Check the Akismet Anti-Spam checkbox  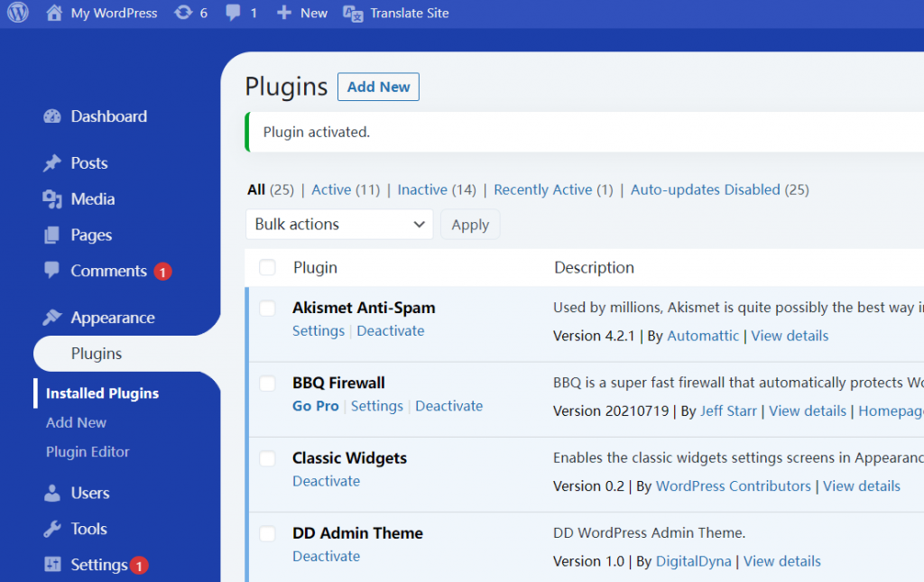pos(267,308)
